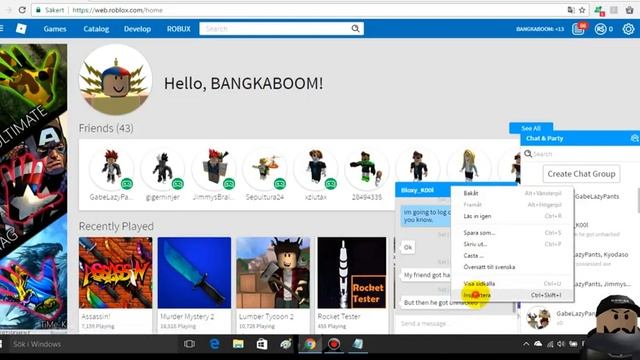The height and width of the screenshot is (360, 640).
Task: Open friend gigerninjer avatar
Action: (x=162, y=167)
